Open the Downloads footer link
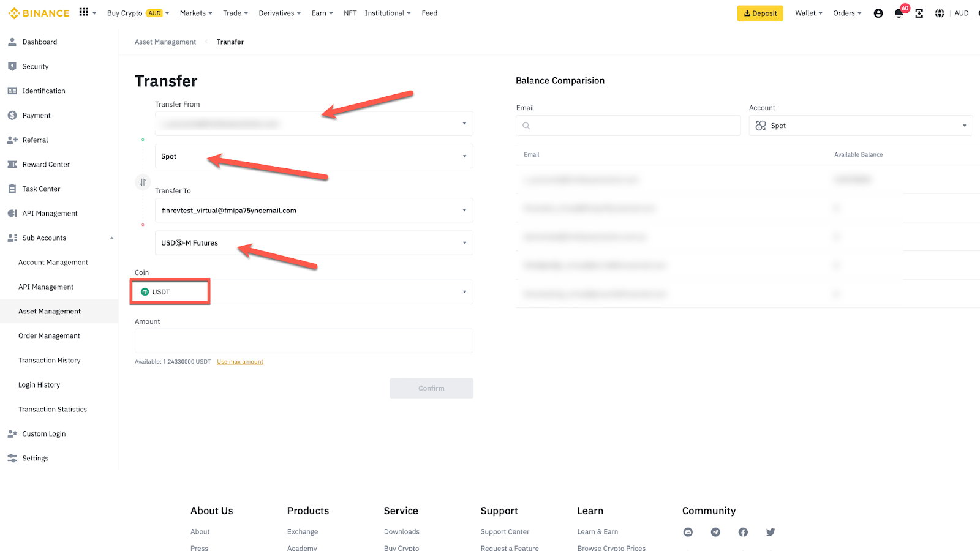 [x=402, y=532]
